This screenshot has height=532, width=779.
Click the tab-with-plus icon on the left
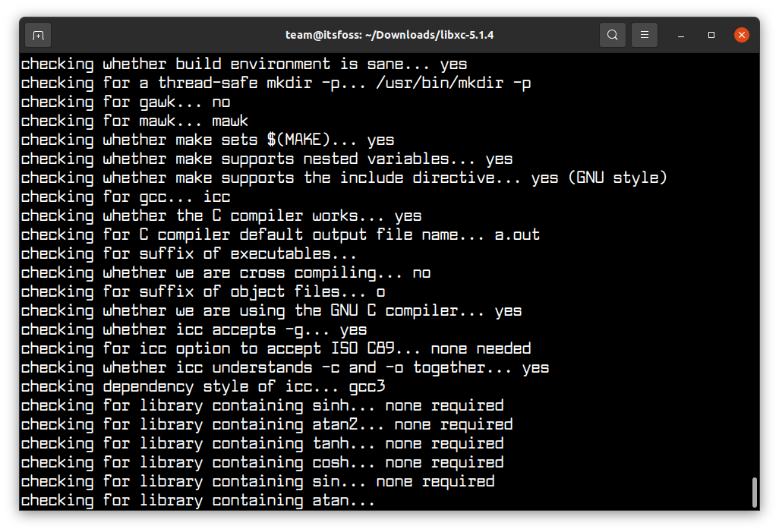36,34
